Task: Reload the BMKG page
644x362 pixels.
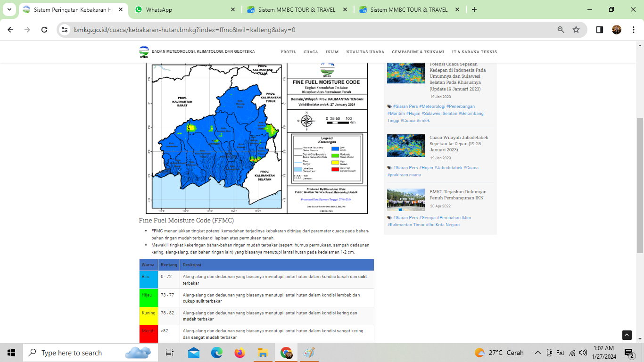Action: [x=44, y=30]
